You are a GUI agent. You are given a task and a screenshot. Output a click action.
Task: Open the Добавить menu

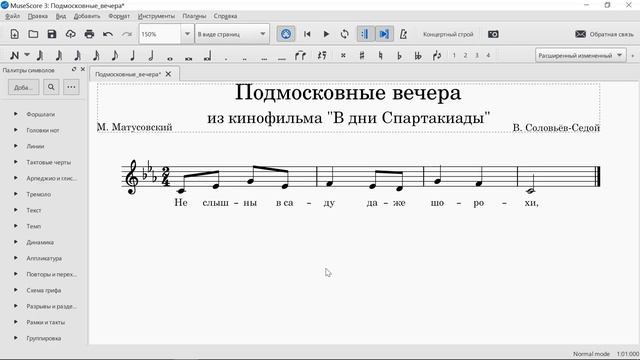[x=87, y=16]
